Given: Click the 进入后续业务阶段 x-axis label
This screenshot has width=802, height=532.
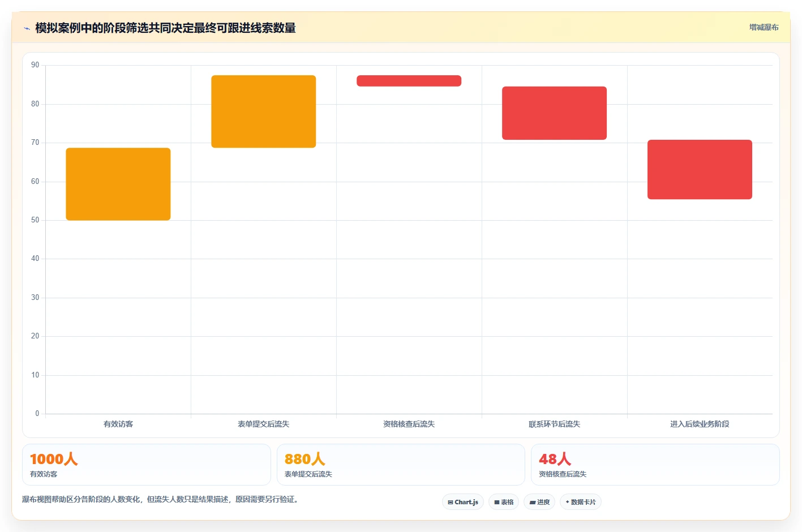Looking at the screenshot, I should (700, 424).
